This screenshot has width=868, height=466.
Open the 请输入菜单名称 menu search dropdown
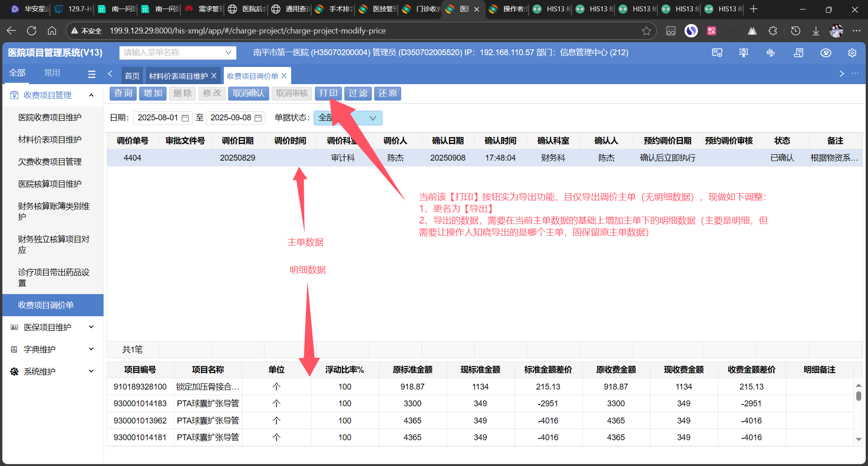pyautogui.click(x=178, y=53)
